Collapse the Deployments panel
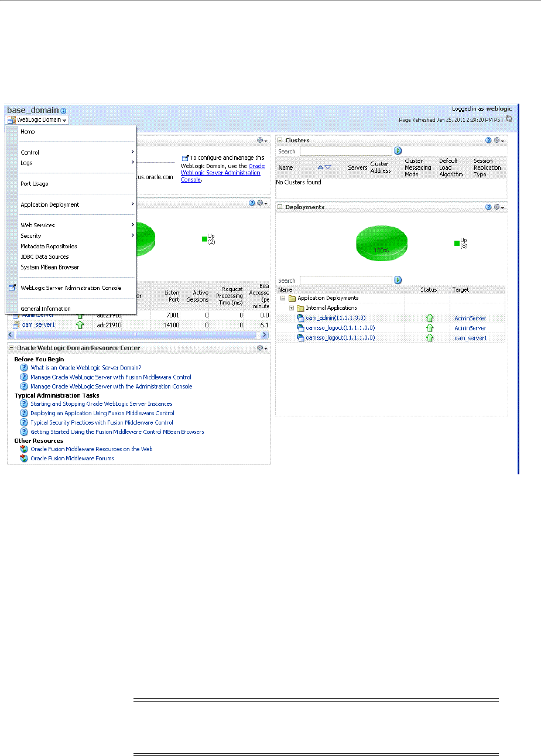This screenshot has height=756, width=541. click(280, 207)
